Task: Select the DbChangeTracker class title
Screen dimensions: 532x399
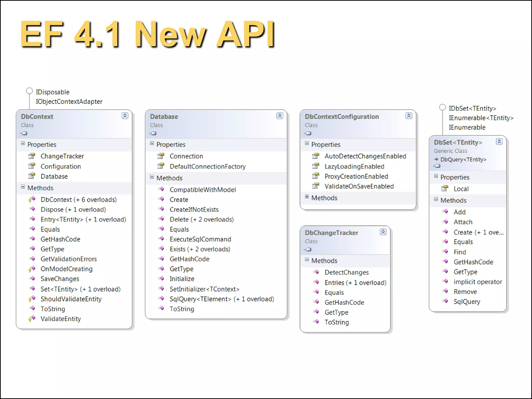Action: (x=331, y=233)
